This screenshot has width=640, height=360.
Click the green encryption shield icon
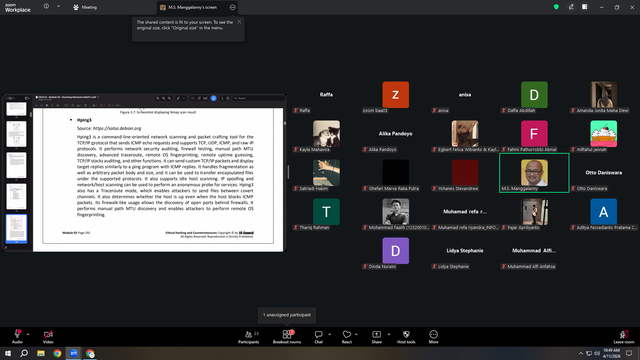pyautogui.click(x=556, y=7)
